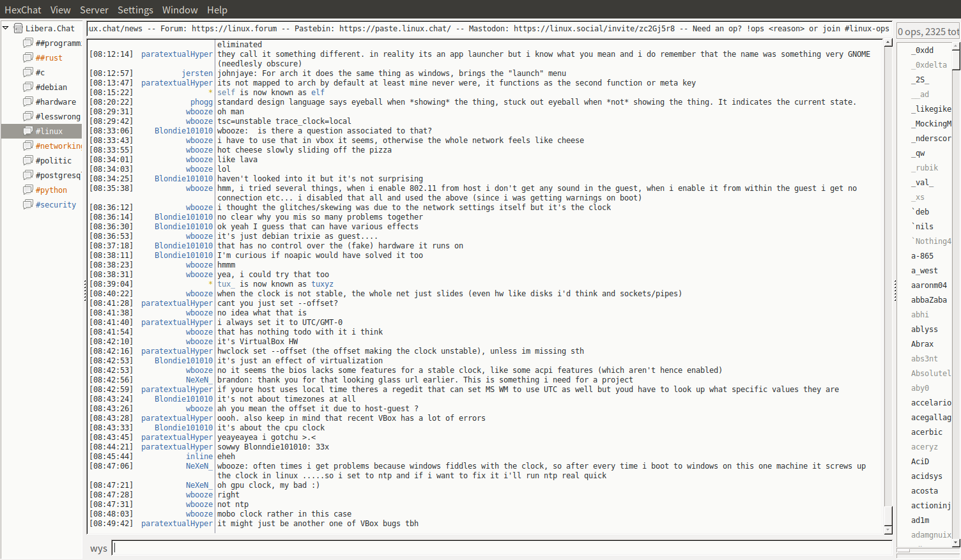Image resolution: width=961 pixels, height=560 pixels.
Task: Select user abs3nt in user list
Action: click(925, 358)
